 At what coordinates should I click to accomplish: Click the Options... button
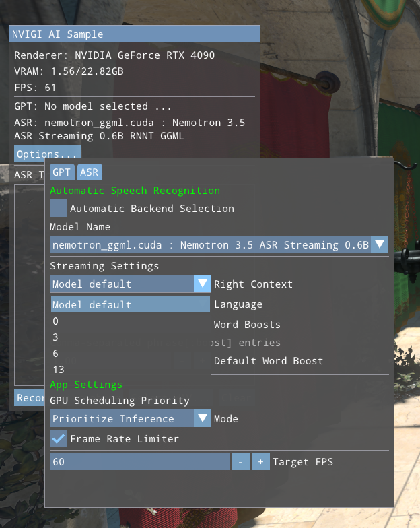tap(47, 154)
